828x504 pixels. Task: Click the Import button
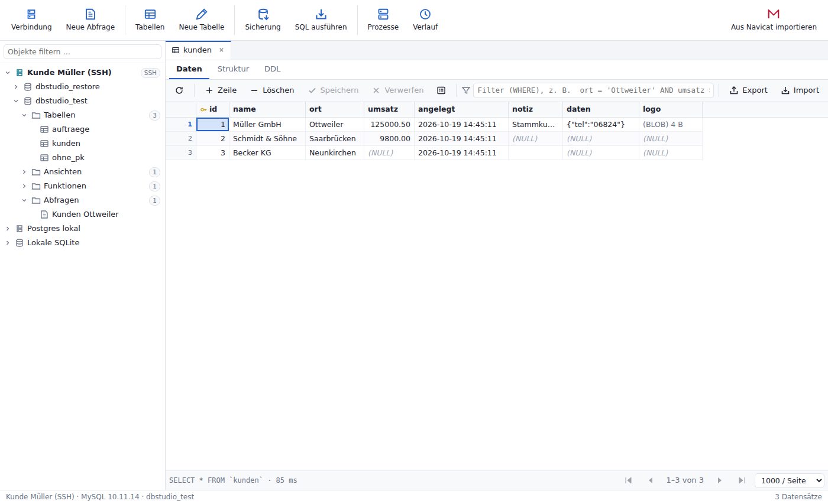coord(800,90)
